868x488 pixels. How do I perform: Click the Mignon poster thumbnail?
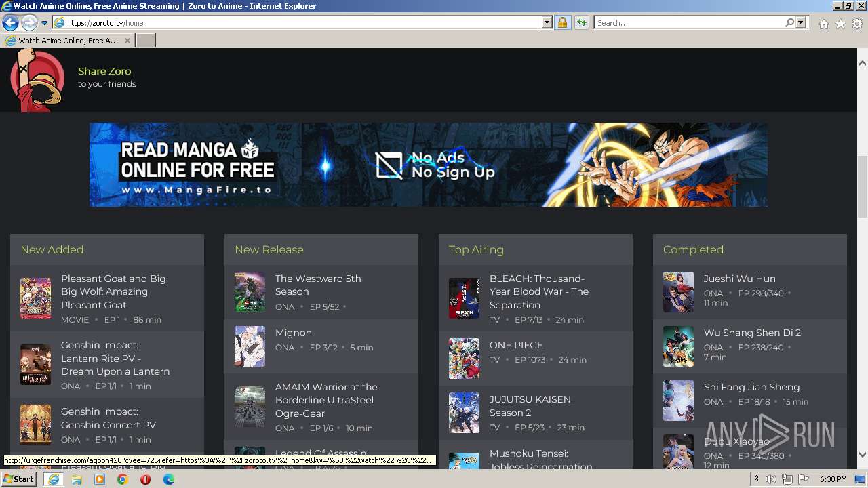(x=250, y=346)
